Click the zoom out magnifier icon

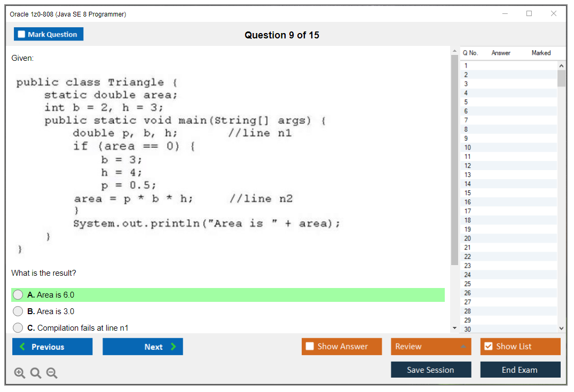52,373
